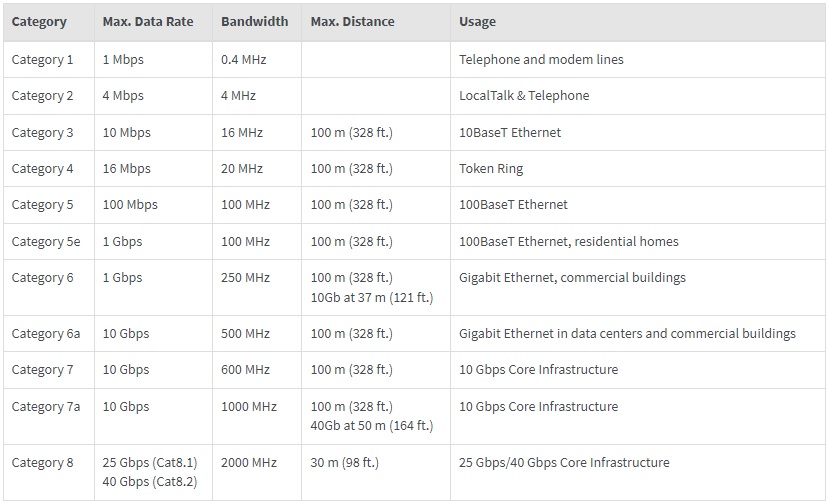The width and height of the screenshot is (829, 503).
Task: Select the 40 Gbps (Cat8.2) data rate
Action: (150, 482)
